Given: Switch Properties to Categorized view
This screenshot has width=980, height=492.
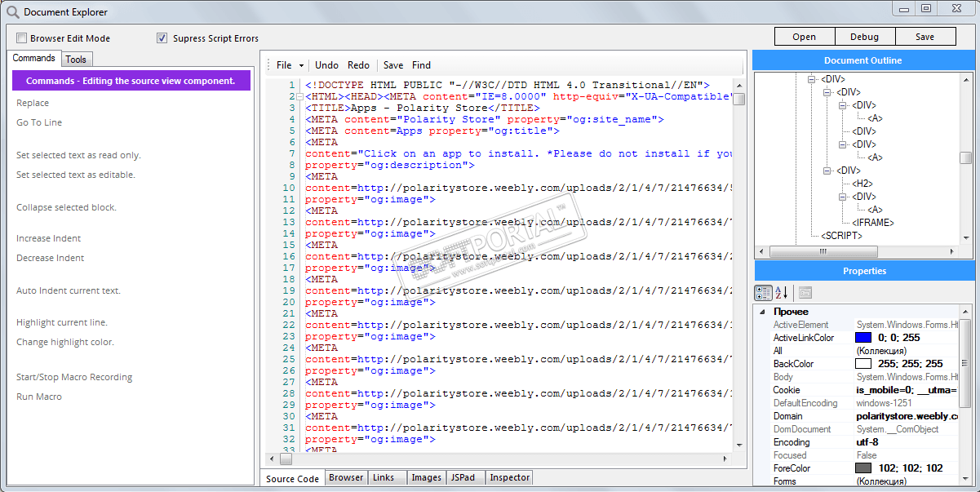Looking at the screenshot, I should click(763, 292).
